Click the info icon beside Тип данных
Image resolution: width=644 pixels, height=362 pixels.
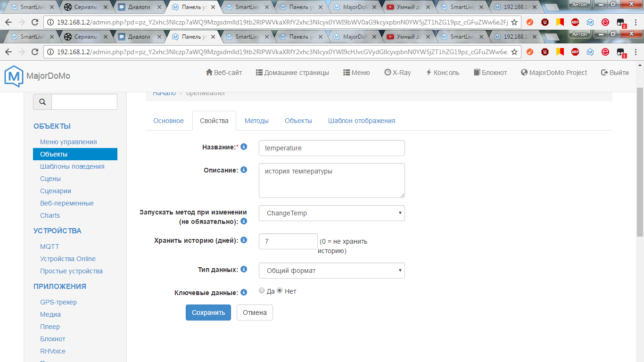point(244,269)
